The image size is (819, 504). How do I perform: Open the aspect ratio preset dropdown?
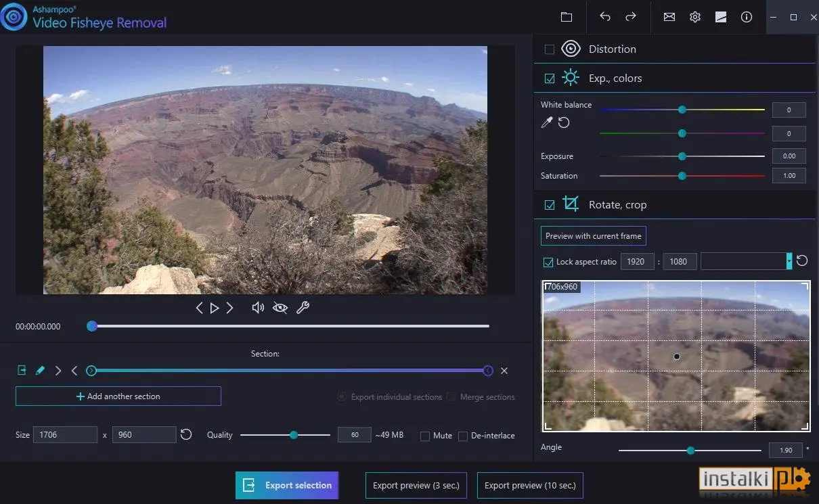[x=789, y=261]
